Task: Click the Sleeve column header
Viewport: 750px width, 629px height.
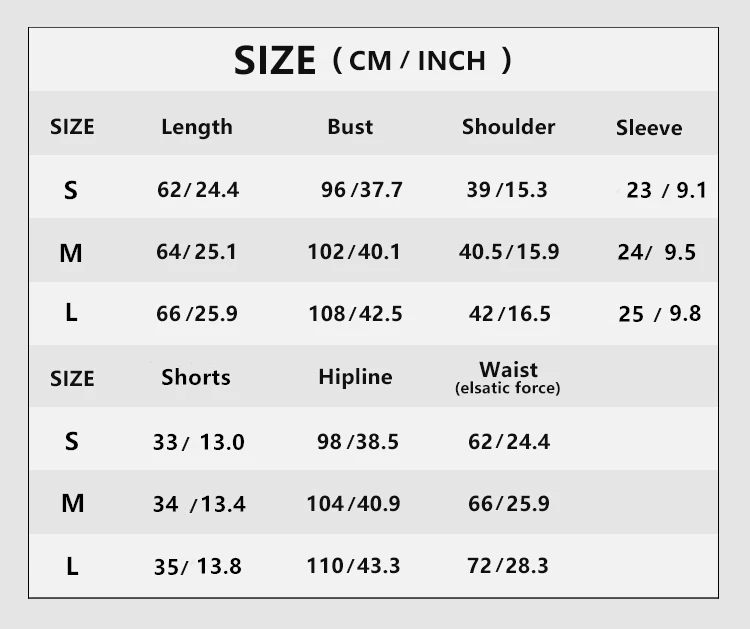Action: (x=649, y=128)
